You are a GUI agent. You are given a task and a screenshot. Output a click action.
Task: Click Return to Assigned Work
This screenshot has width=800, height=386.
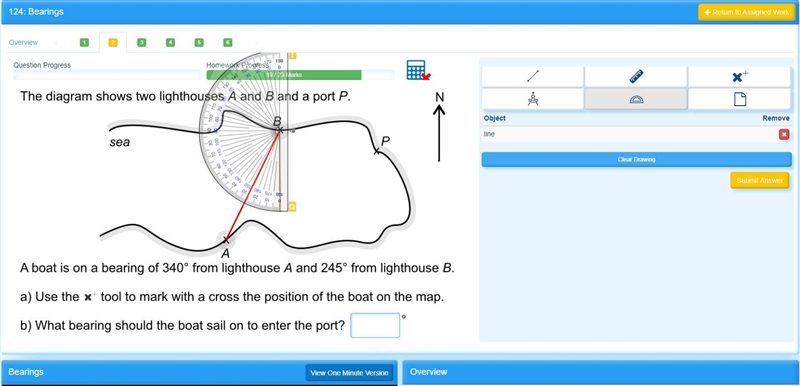(x=746, y=12)
